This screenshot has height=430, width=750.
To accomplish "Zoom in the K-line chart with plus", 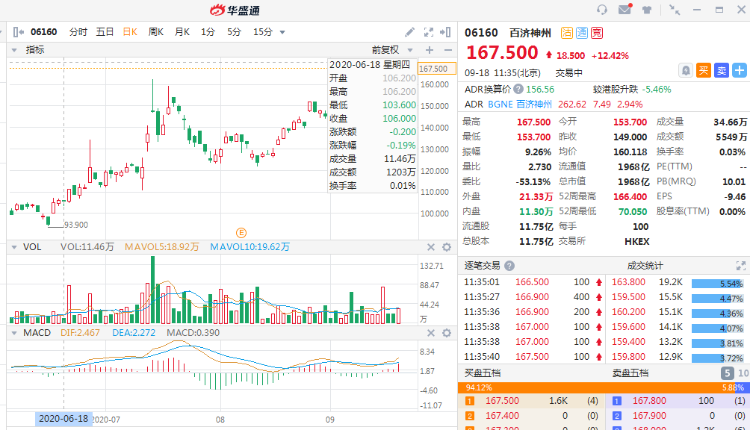I will tap(429, 50).
